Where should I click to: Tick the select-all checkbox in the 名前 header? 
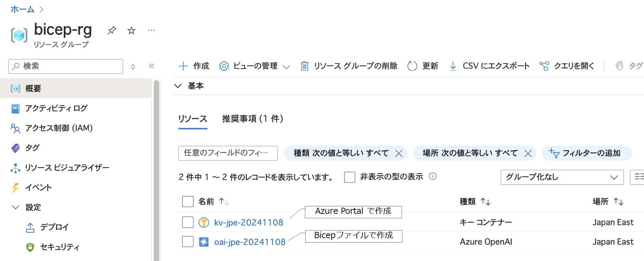[x=188, y=202]
